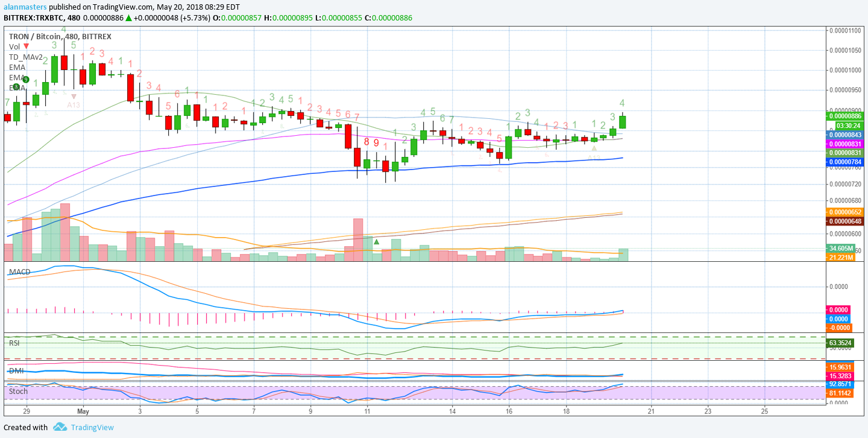The width and height of the screenshot is (868, 438).
Task: Click the 18 date axis label
Action: [566, 411]
